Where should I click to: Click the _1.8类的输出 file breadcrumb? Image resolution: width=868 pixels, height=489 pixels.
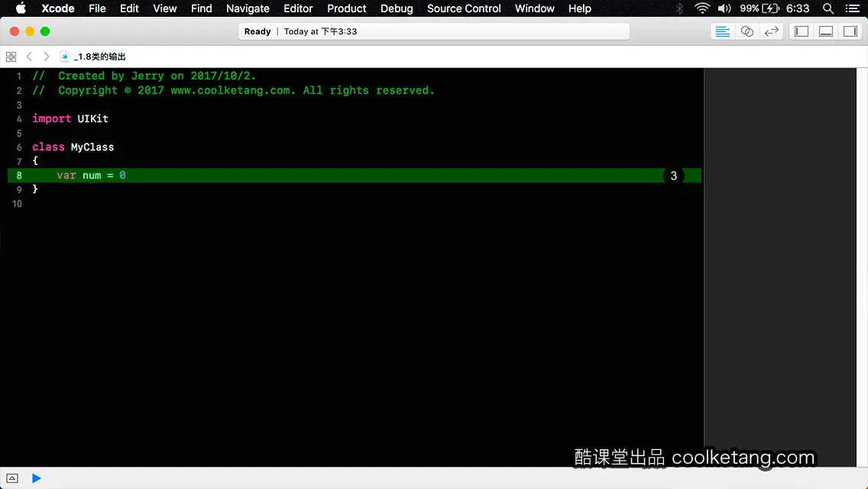(x=99, y=57)
